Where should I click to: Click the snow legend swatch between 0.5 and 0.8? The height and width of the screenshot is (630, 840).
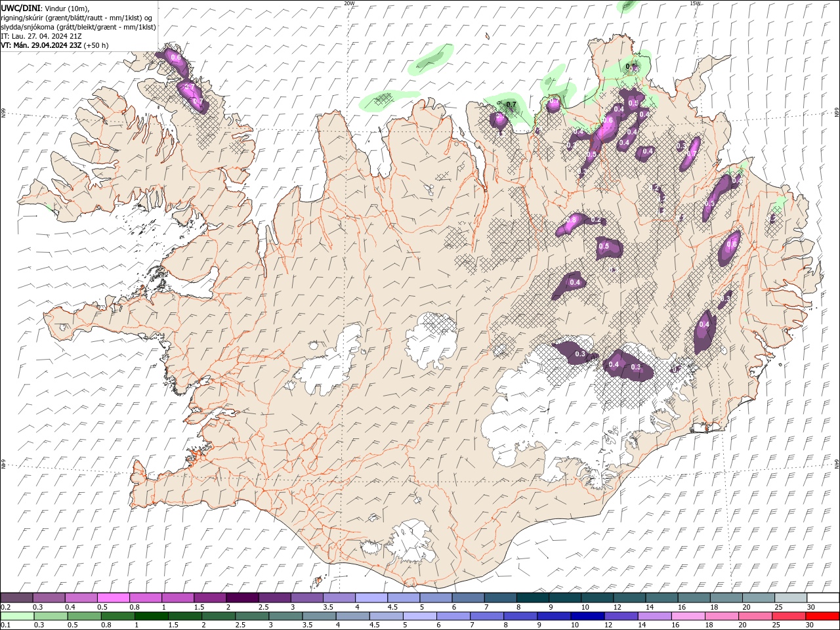[x=113, y=598]
